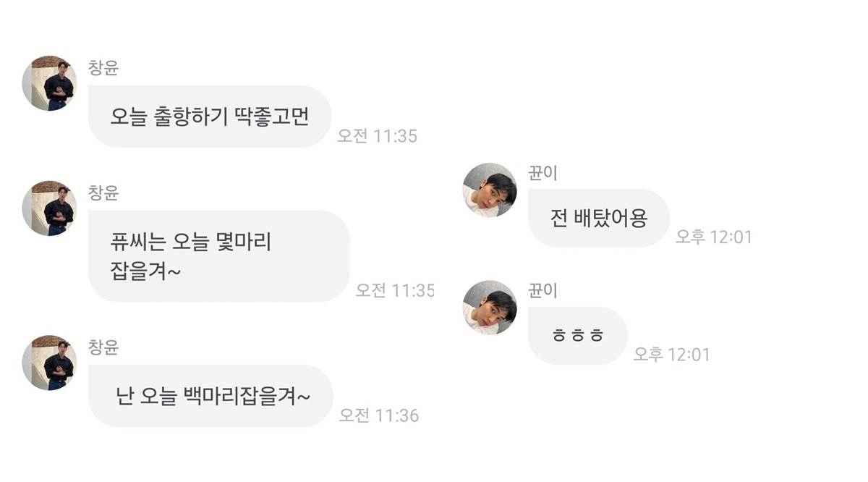Image resolution: width=868 pixels, height=482 pixels.
Task: Open 창윤's avatar beside the 퓨씨는 message
Action: point(49,208)
